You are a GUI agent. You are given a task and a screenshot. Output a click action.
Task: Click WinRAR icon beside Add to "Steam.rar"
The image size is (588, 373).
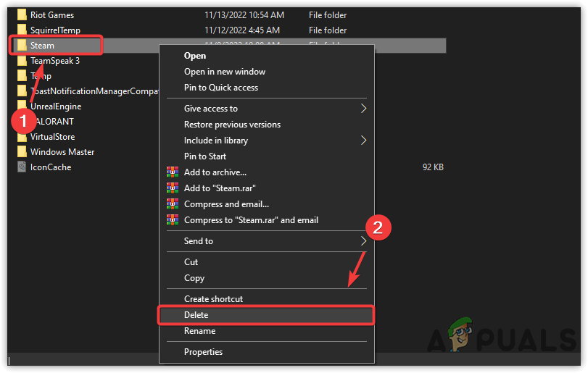173,188
